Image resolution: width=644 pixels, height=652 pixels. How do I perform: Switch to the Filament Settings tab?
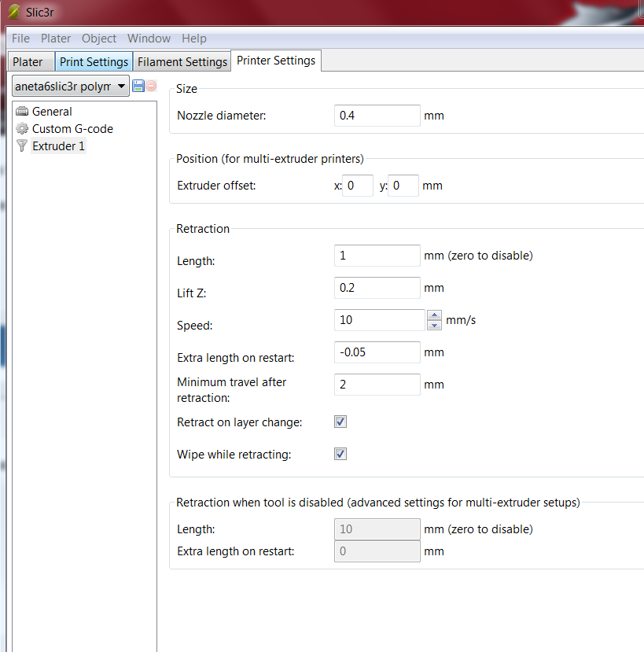point(182,61)
